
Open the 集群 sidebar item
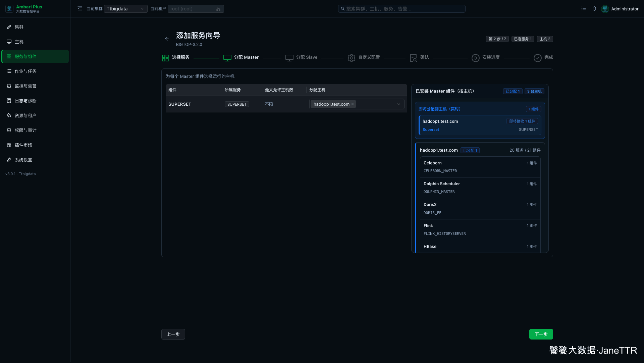click(x=35, y=27)
